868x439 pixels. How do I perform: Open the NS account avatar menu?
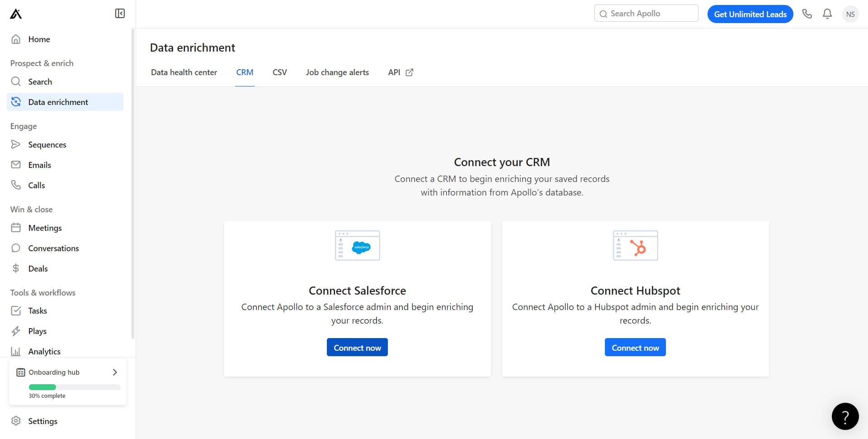tap(850, 14)
